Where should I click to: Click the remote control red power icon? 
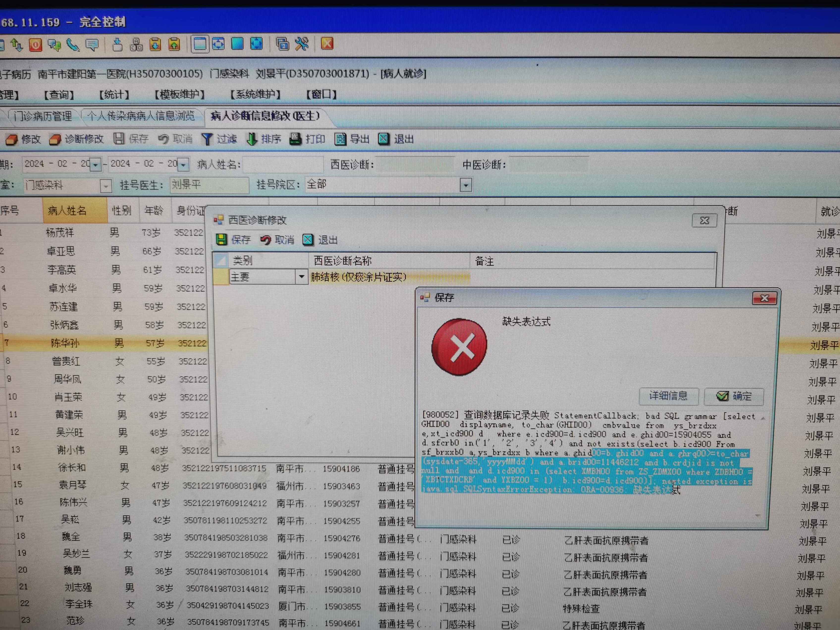coord(36,45)
